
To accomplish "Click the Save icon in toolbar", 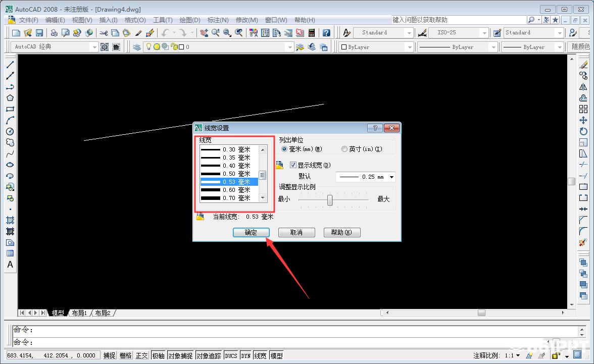I will (x=39, y=33).
